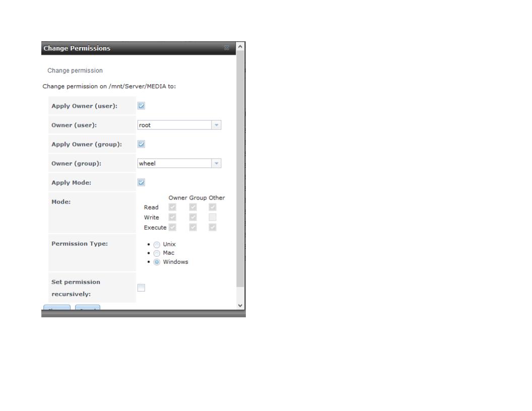532x411 pixels.
Task: Select the Mac permission type
Action: [157, 253]
